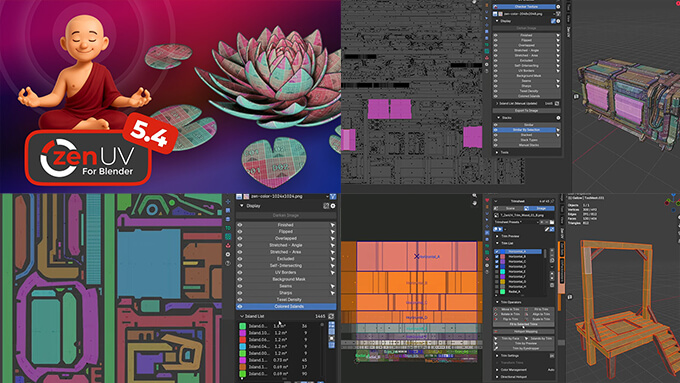Image resolution: width=680 pixels, height=383 pixels.
Task: Click the Trim by Eyedropper icon button
Action: point(496,348)
